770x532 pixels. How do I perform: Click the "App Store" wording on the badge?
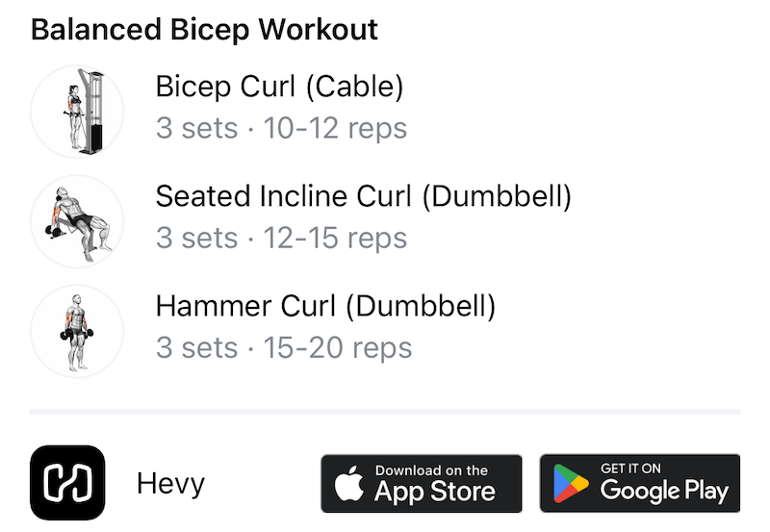tap(434, 492)
